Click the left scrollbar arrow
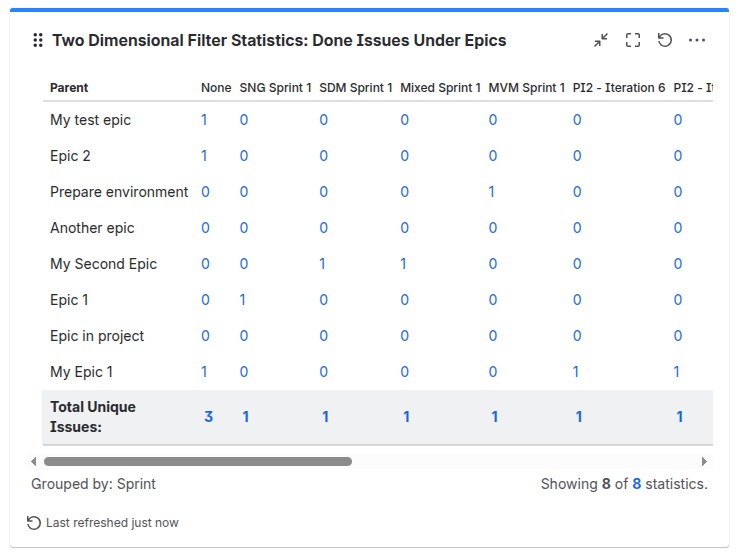The height and width of the screenshot is (553, 737). [x=33, y=461]
